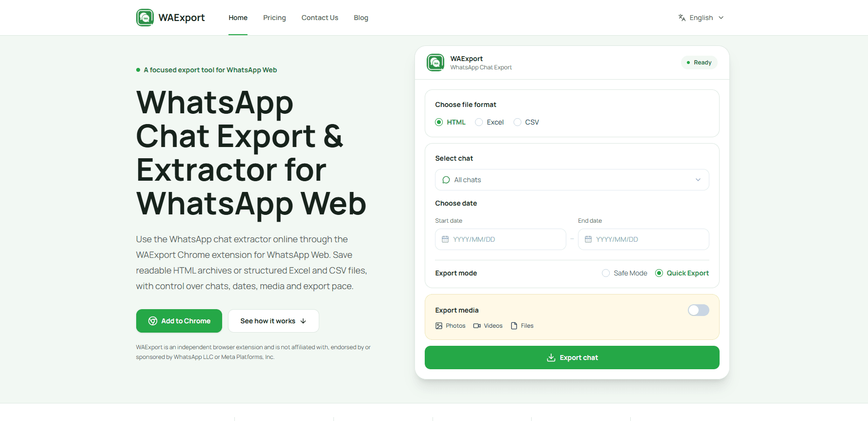Click the Videos camera icon
This screenshot has height=421, width=868.
(477, 326)
